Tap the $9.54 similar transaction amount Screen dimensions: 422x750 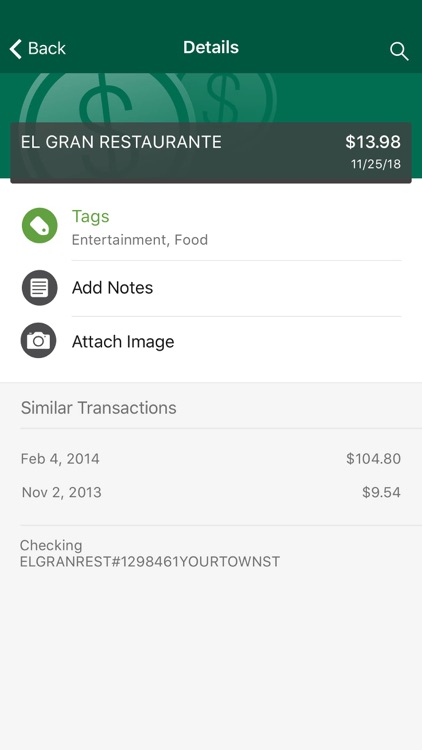coord(381,493)
